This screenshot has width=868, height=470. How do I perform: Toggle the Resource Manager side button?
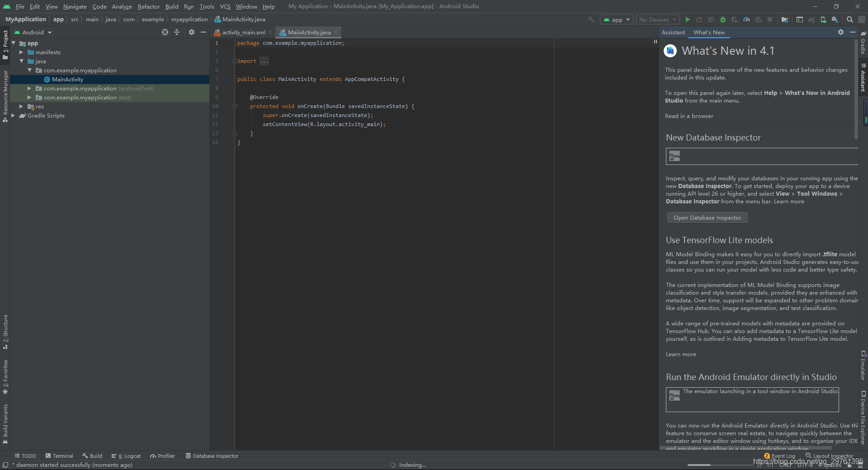point(5,96)
